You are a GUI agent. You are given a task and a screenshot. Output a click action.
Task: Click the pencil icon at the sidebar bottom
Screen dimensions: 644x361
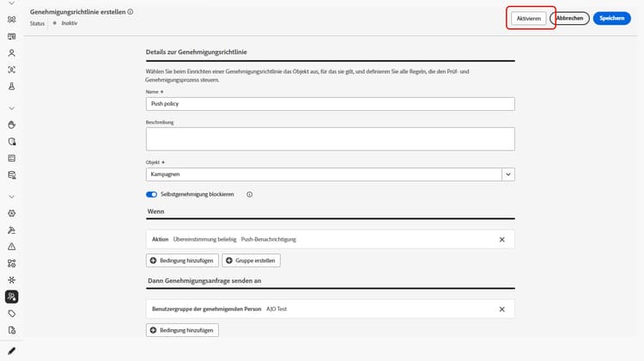(12, 351)
